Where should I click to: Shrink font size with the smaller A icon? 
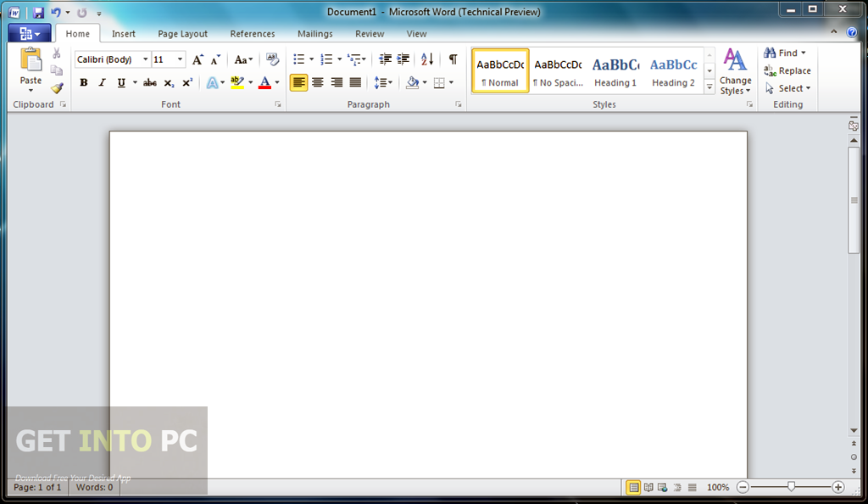click(x=216, y=59)
